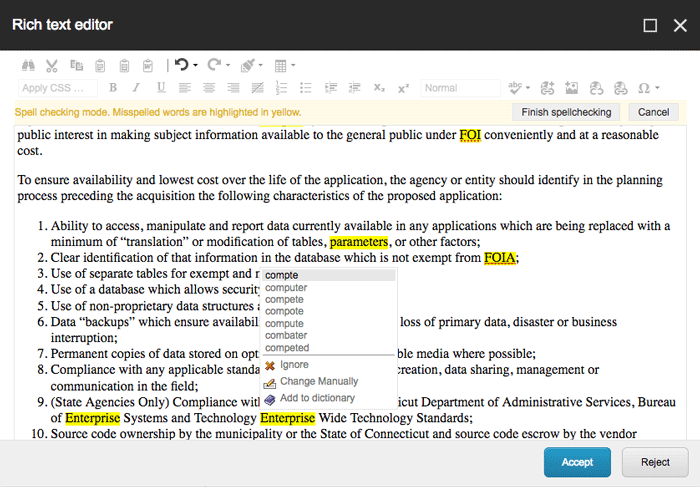Select 'Add to dictionary' in the menu
This screenshot has width=700, height=487.
coord(317,398)
